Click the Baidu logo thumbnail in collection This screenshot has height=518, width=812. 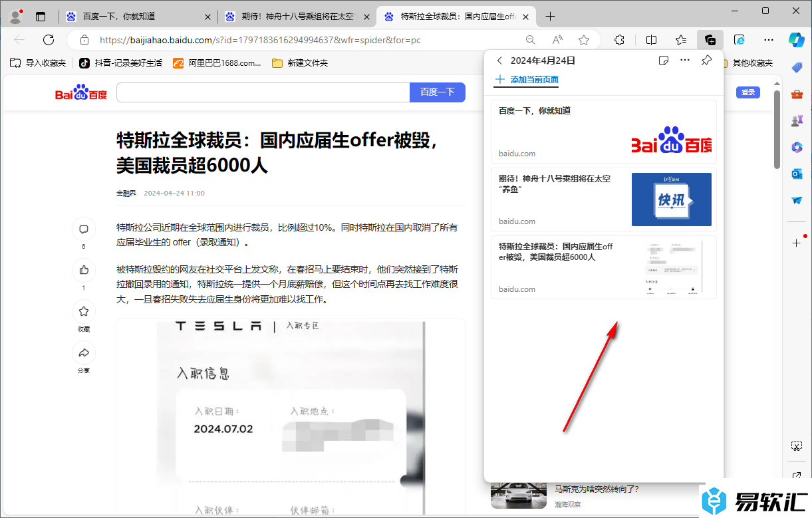671,140
